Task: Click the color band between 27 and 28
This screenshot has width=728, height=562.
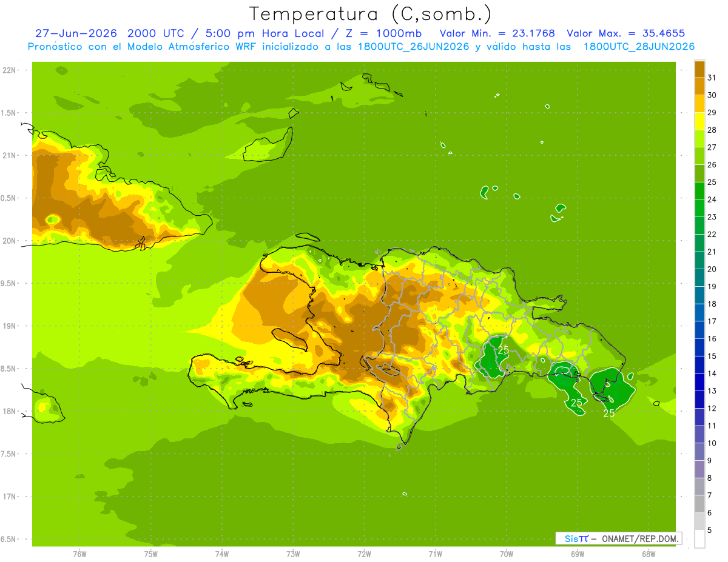Action: (699, 138)
